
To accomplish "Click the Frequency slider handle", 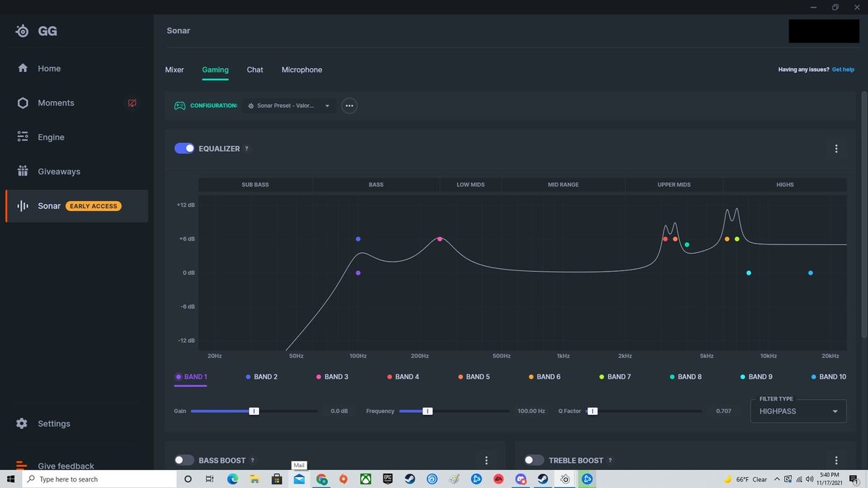I will [427, 411].
